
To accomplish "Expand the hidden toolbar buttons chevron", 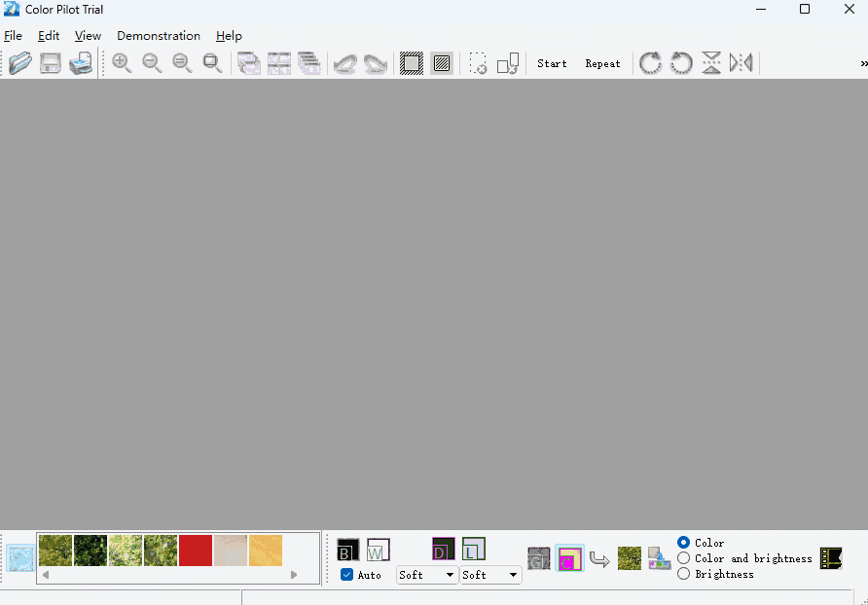I will 860,62.
